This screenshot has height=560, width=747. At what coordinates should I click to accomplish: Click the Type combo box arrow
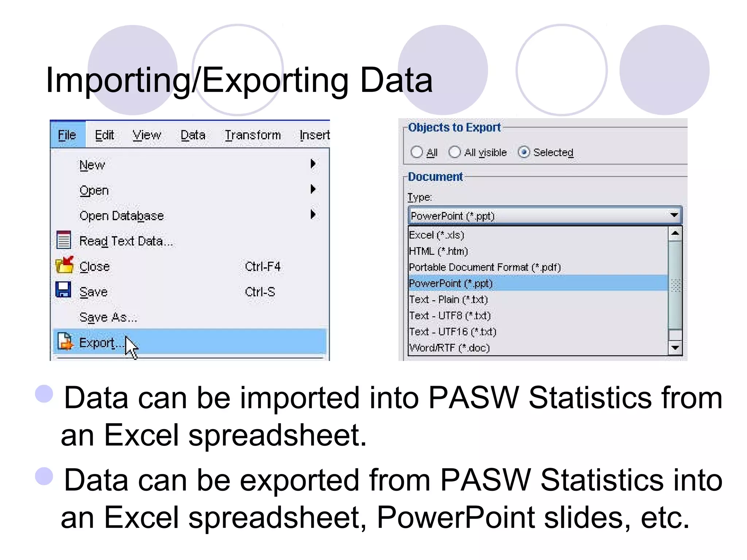click(674, 215)
